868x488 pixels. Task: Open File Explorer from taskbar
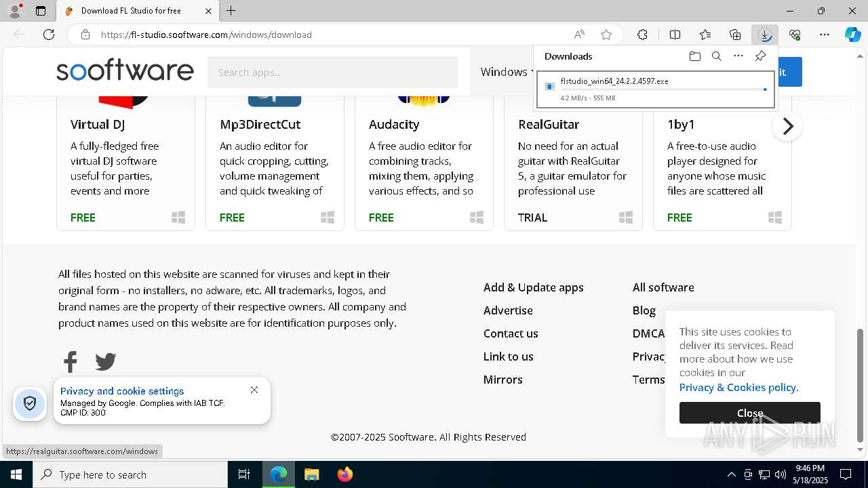pos(311,474)
